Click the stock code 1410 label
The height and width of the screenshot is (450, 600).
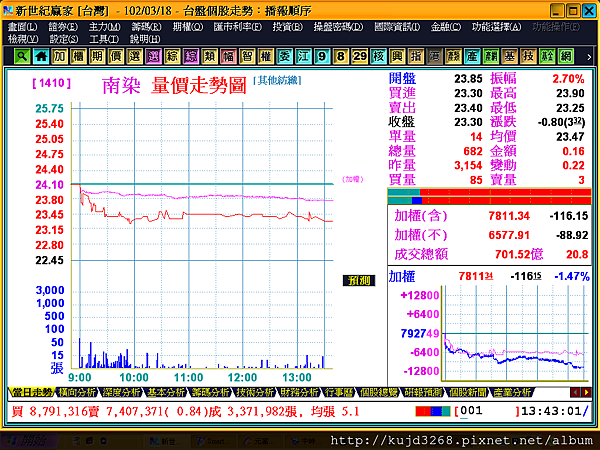click(52, 83)
